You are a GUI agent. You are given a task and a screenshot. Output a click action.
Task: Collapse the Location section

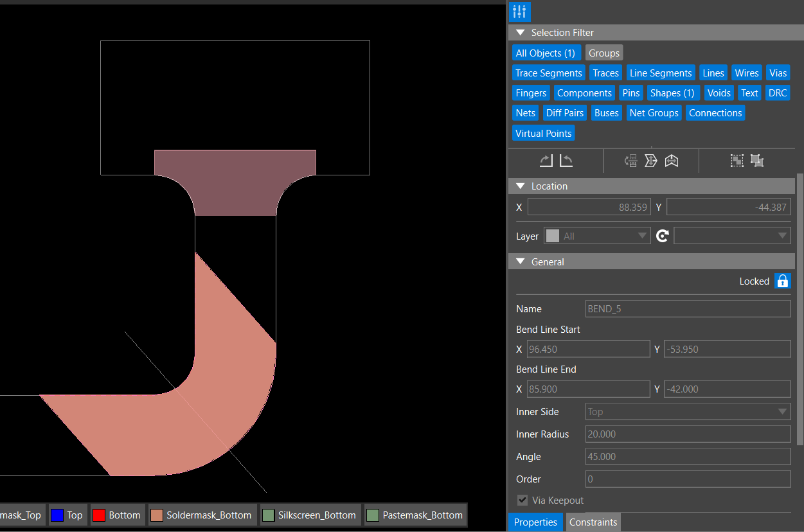pos(521,186)
